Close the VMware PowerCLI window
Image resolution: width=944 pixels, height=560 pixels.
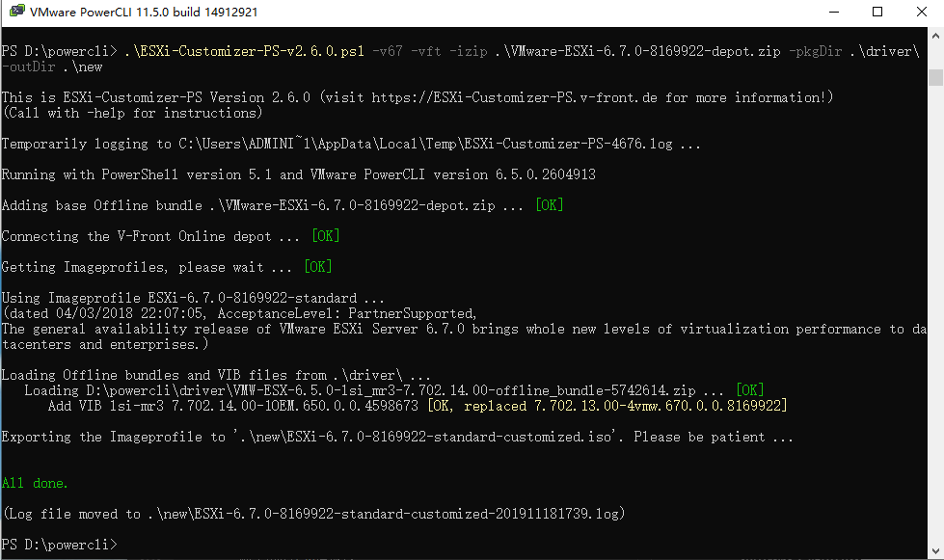click(x=921, y=12)
